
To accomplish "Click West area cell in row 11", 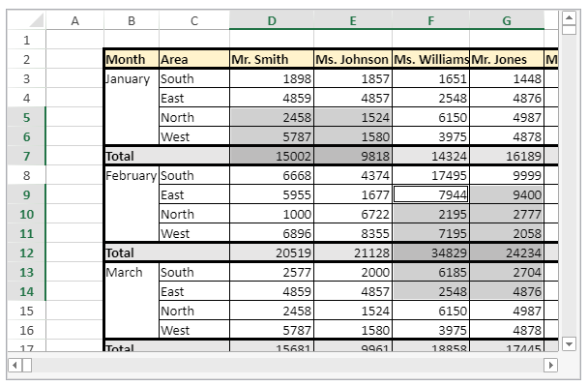I will pyautogui.click(x=194, y=233).
